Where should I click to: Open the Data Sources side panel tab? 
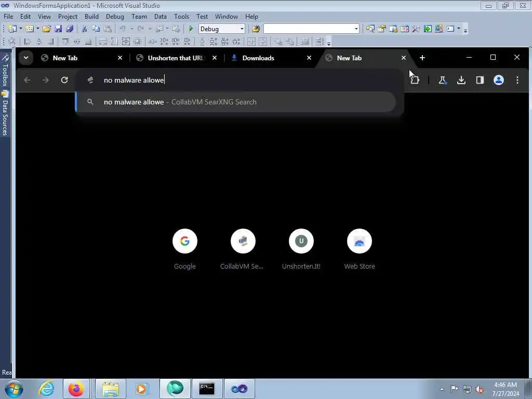pos(5,113)
